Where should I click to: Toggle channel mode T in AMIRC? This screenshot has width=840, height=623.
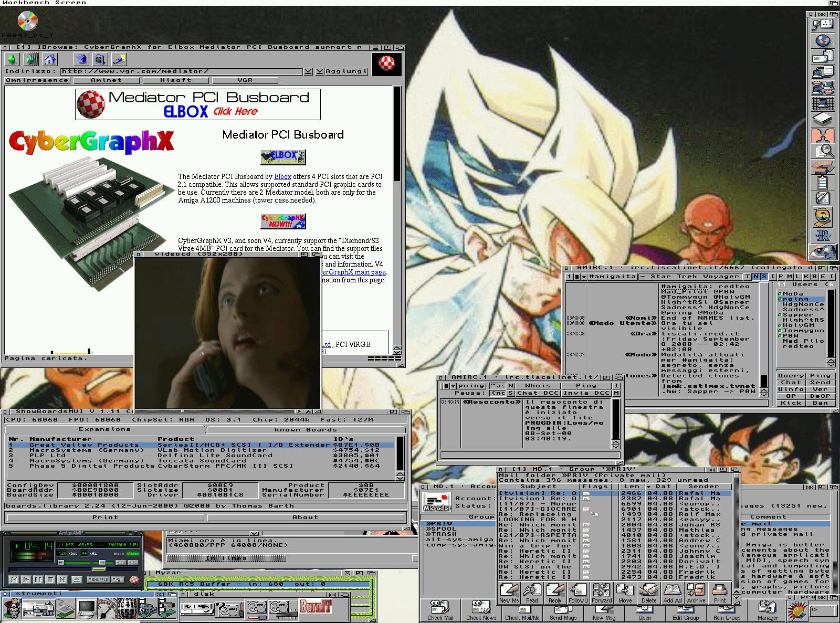point(748,277)
